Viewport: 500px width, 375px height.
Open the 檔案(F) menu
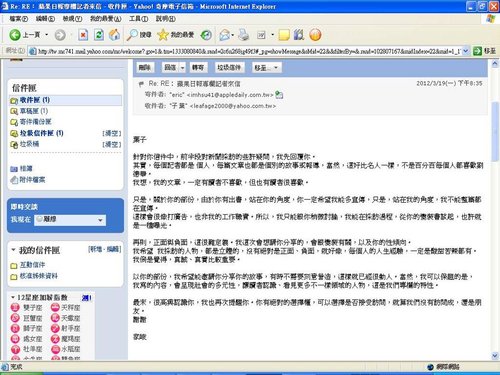19,19
